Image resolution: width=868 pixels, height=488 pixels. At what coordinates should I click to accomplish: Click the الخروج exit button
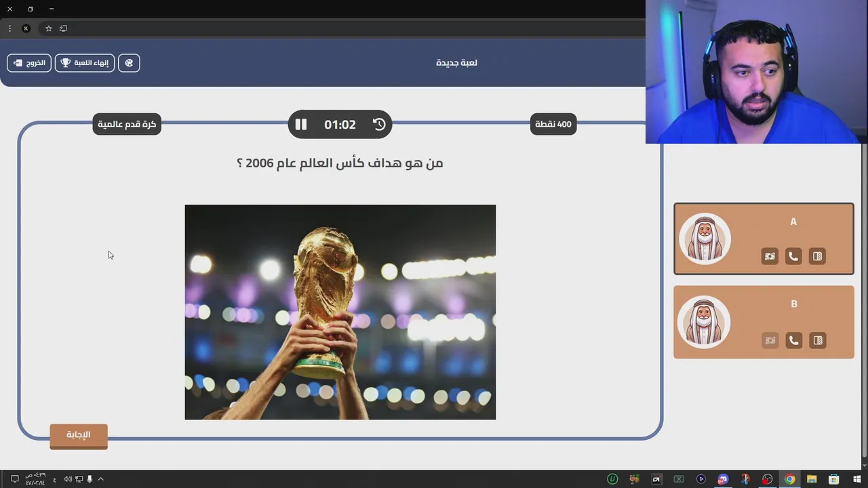[x=29, y=63]
